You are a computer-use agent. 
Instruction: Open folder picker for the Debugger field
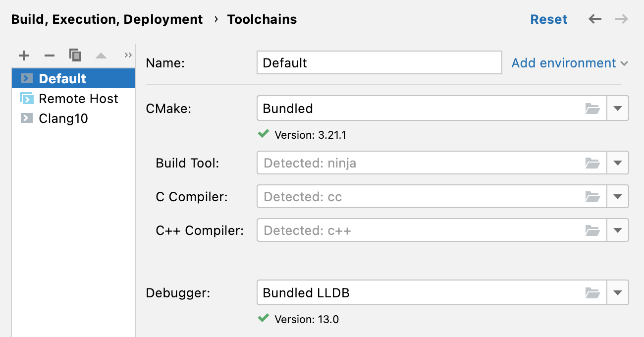point(593,292)
